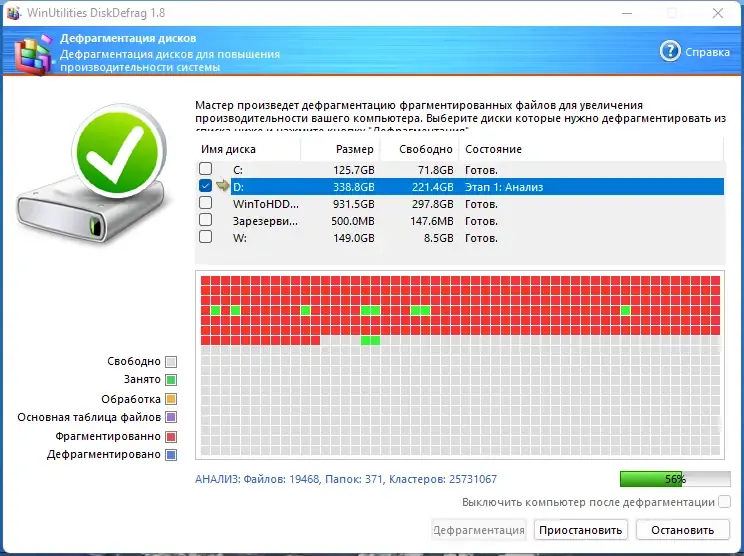Click the 56% progress bar

click(x=675, y=479)
